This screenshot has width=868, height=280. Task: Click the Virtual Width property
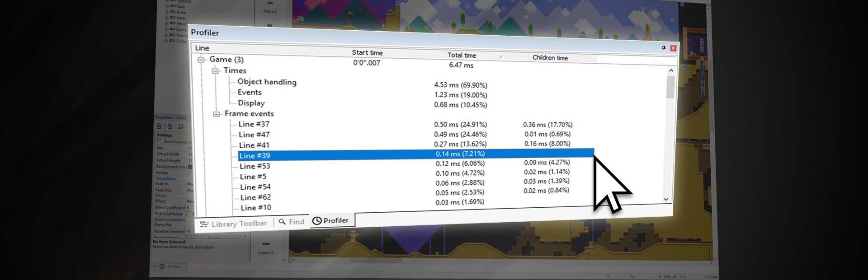point(174,154)
